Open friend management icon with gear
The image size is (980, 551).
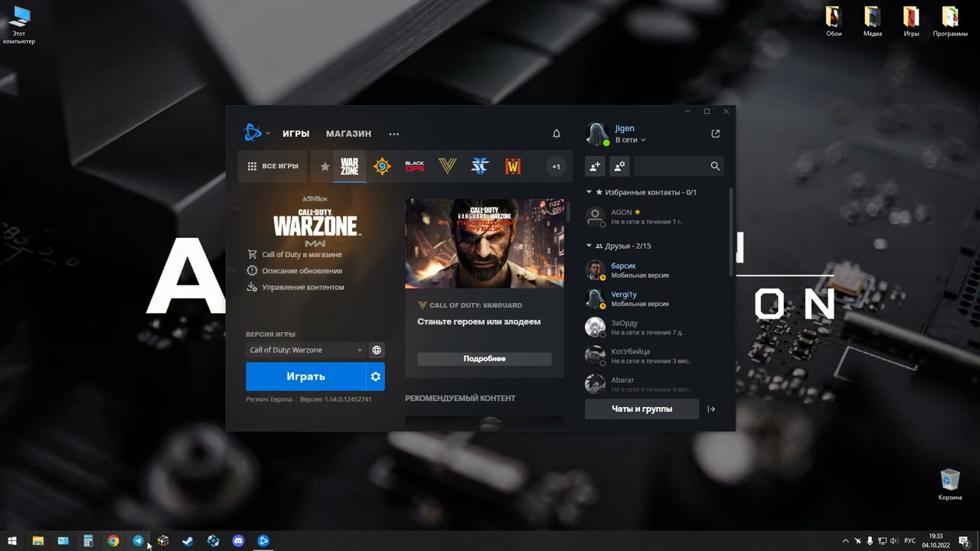pyautogui.click(x=619, y=166)
